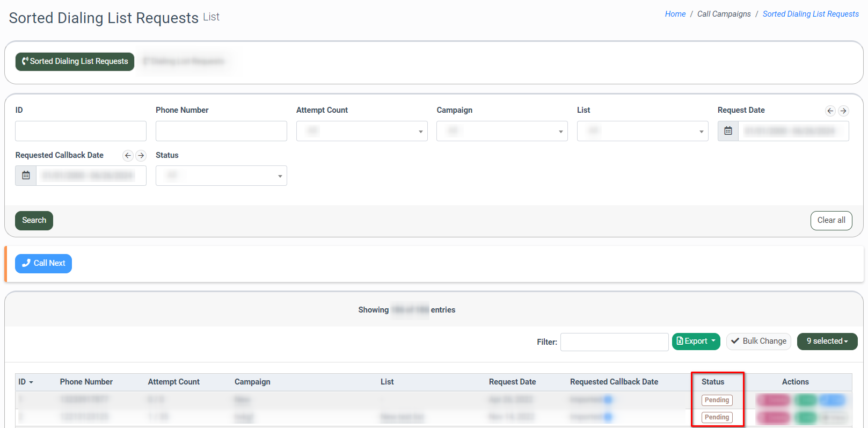Viewport: 868px width, 428px height.
Task: Click the Search button
Action: tap(34, 221)
